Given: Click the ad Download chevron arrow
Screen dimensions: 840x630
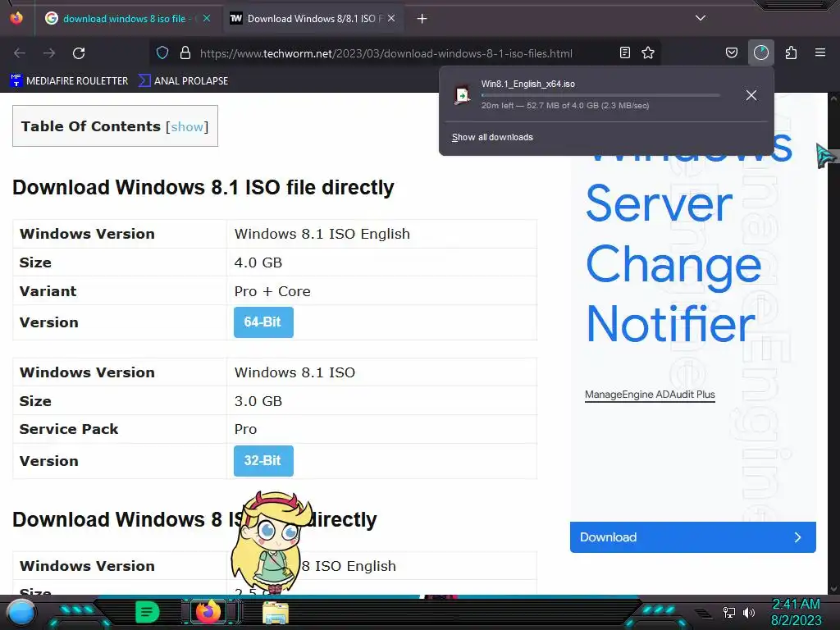Looking at the screenshot, I should point(797,537).
